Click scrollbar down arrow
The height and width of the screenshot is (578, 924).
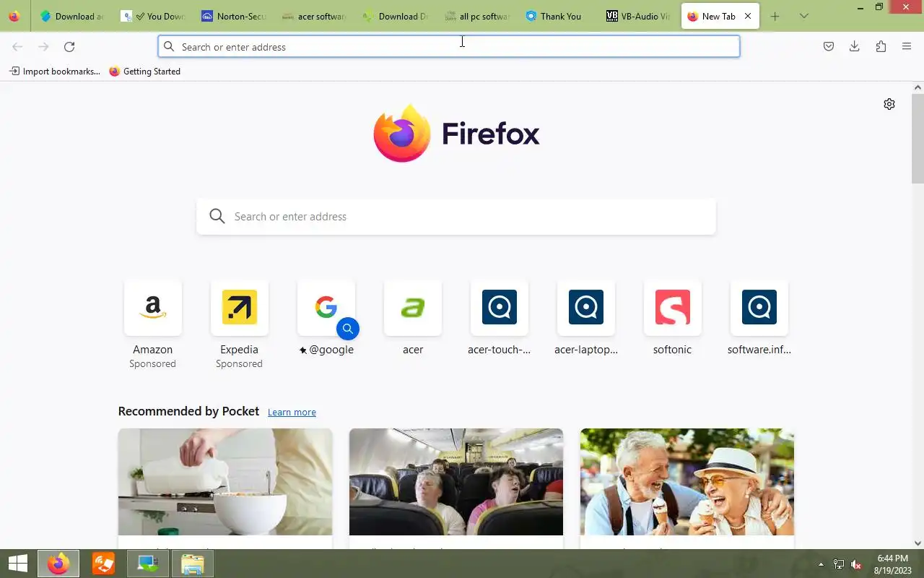click(918, 543)
